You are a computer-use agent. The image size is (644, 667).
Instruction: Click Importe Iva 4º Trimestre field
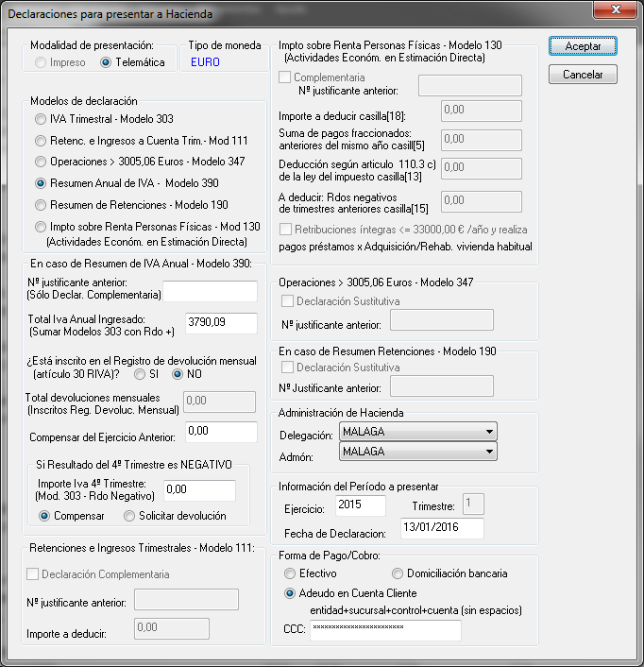tap(199, 490)
